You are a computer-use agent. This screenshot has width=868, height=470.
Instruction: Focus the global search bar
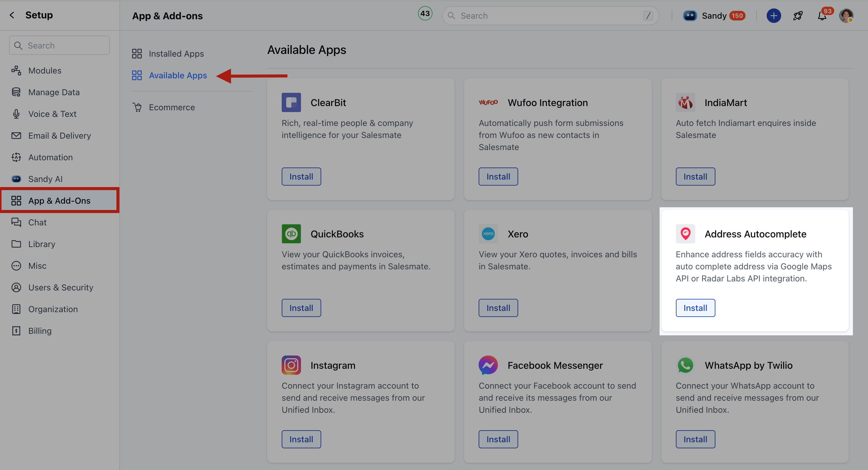pos(550,16)
